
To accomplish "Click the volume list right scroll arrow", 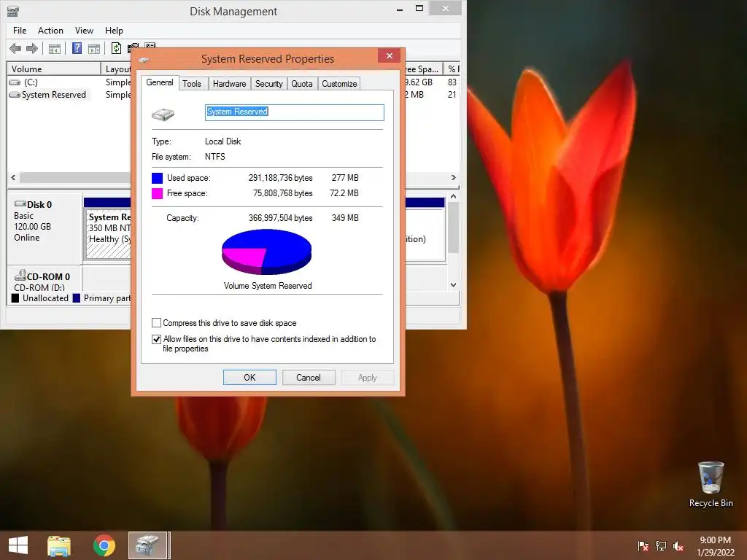I will click(x=454, y=178).
